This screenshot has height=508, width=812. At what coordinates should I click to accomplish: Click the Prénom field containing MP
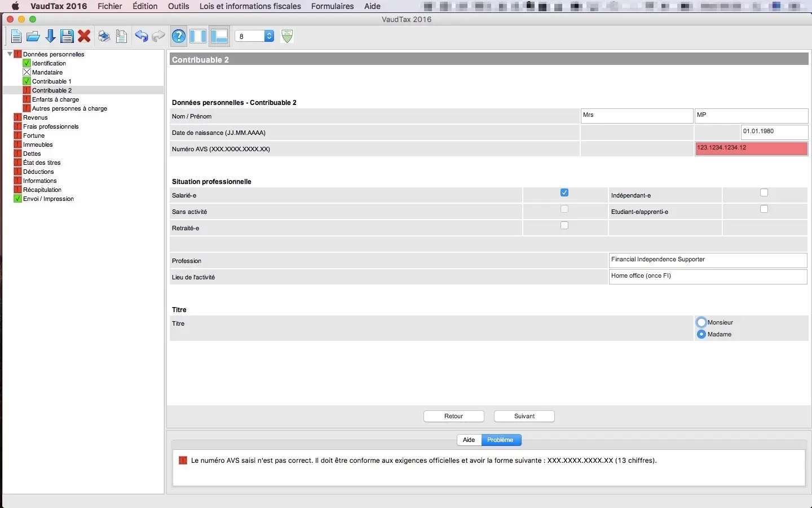[x=751, y=116]
